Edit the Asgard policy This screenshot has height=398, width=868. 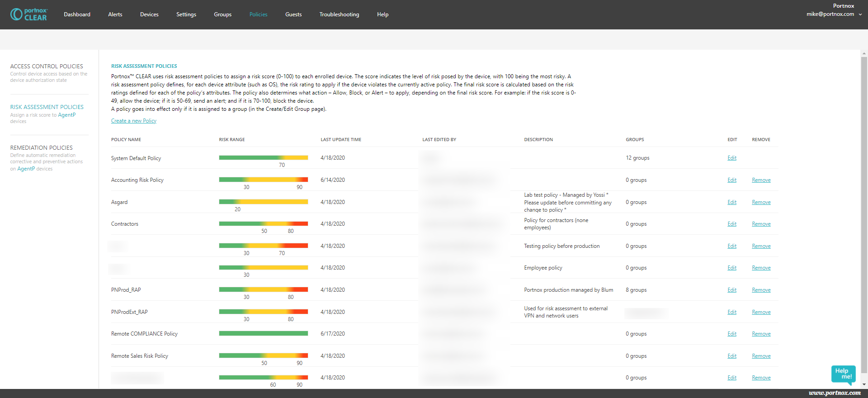click(x=732, y=202)
